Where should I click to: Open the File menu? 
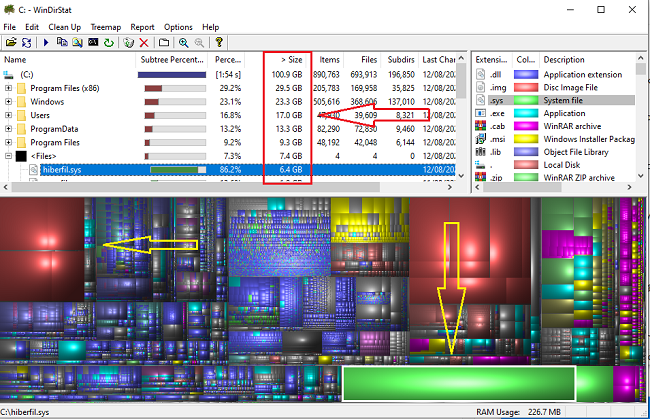point(10,27)
